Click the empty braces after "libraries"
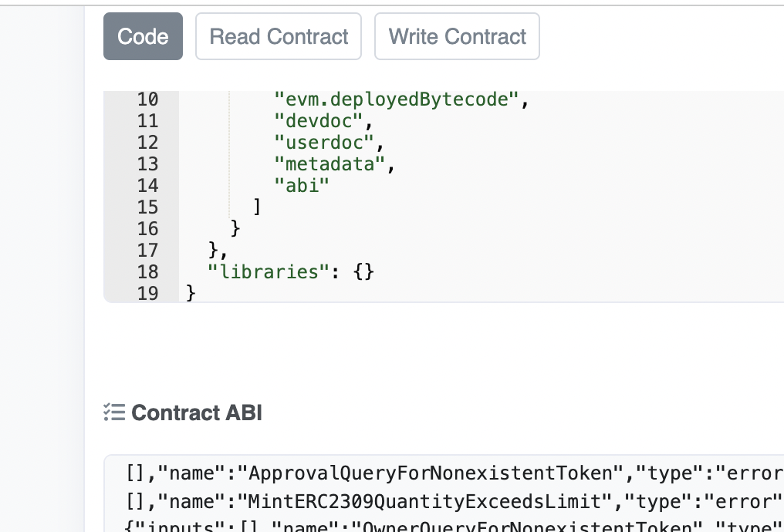Image resolution: width=784 pixels, height=532 pixels. tap(363, 272)
